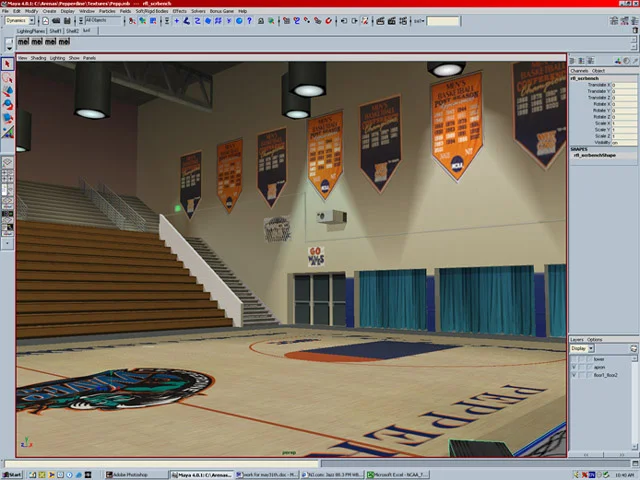Switch to Adobe Photoshop in taskbar
Viewport: 640px width, 480px height.
point(136,475)
